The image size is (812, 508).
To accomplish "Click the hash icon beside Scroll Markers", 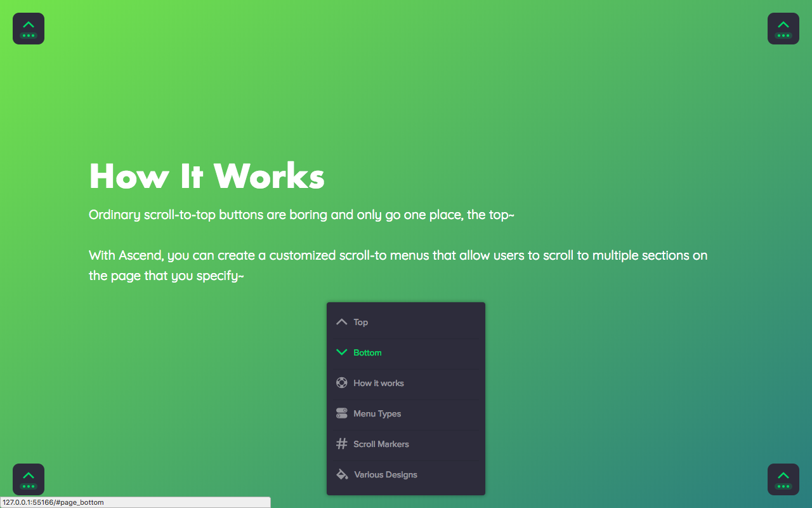I will tap(342, 444).
